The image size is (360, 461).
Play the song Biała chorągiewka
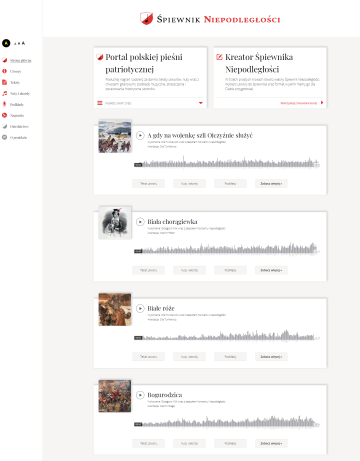140,222
